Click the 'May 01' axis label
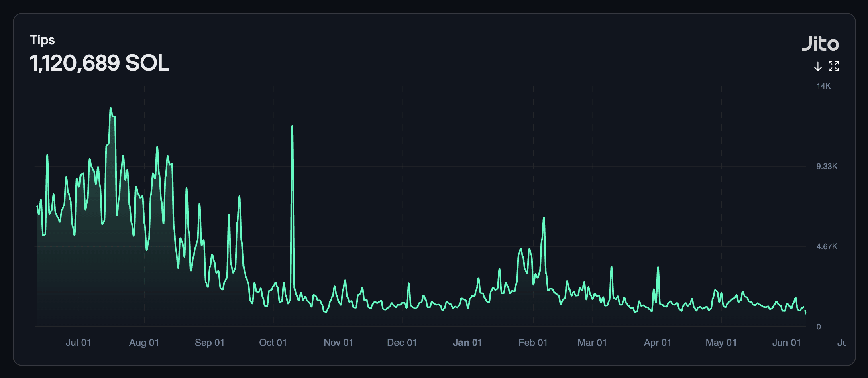868x378 pixels. [721, 343]
